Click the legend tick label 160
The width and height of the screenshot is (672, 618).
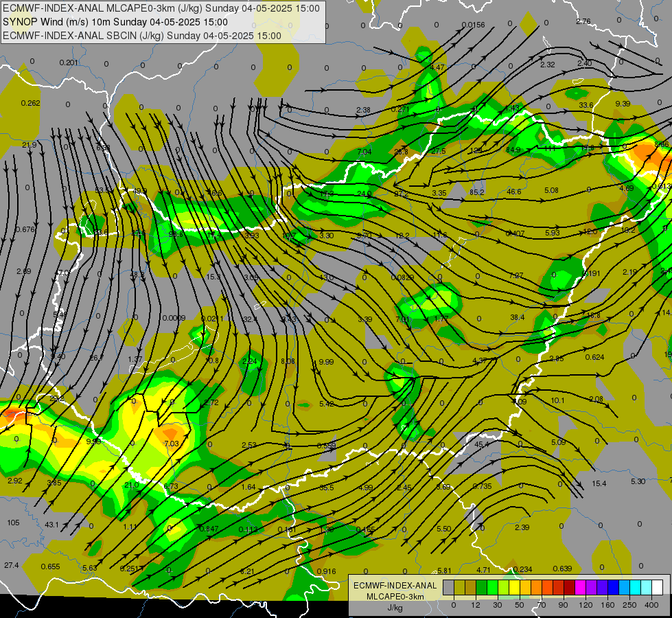coord(607,605)
